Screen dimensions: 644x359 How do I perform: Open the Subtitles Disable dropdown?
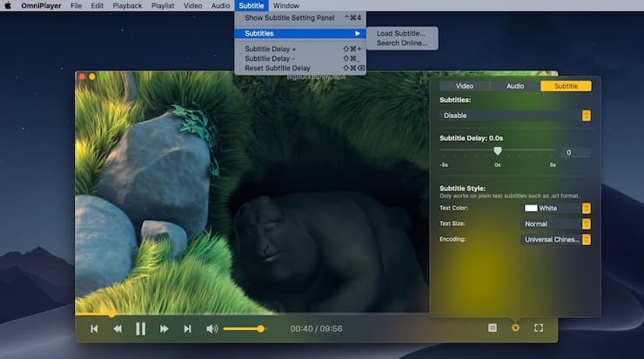[x=515, y=116]
